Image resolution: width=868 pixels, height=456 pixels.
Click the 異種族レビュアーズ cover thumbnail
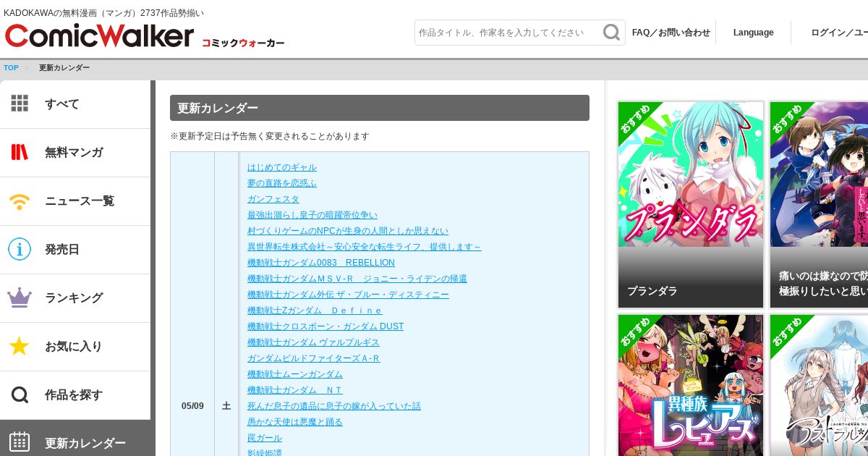[x=691, y=385]
